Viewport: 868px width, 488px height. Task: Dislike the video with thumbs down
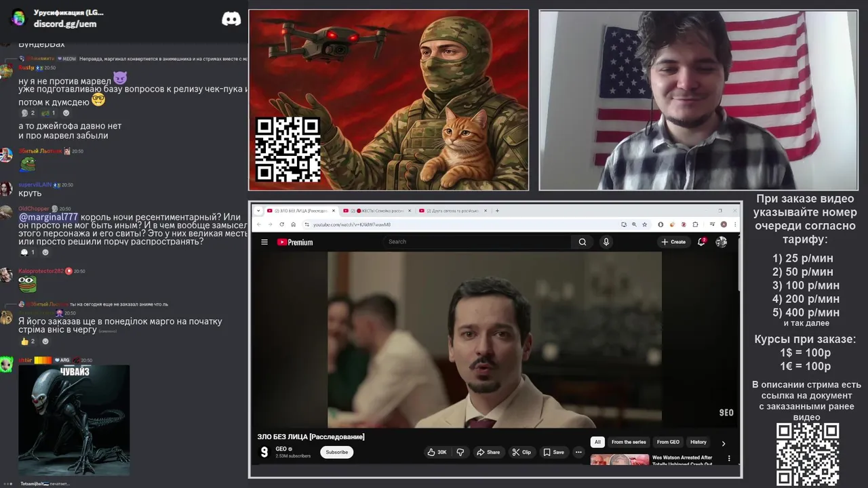[x=460, y=452]
